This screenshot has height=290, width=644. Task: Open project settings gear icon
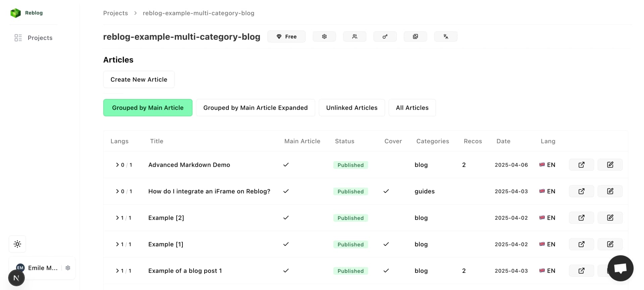pos(324,37)
